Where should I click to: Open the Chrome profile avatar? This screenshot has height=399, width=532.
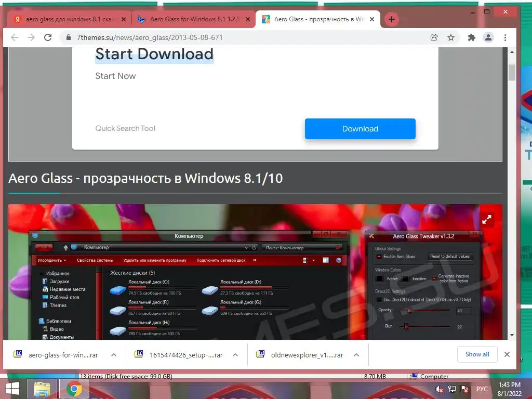pyautogui.click(x=488, y=37)
